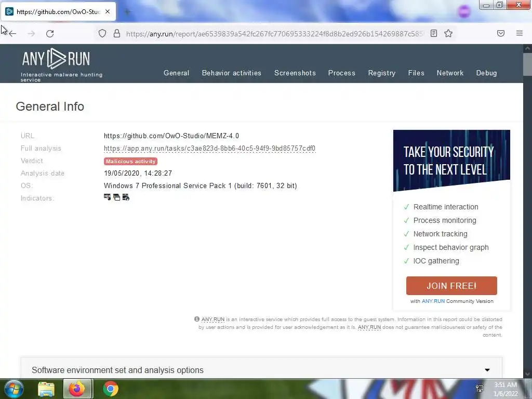Viewport: 532px width, 399px height.
Task: Reload the page with refresh icon
Action: (50, 33)
